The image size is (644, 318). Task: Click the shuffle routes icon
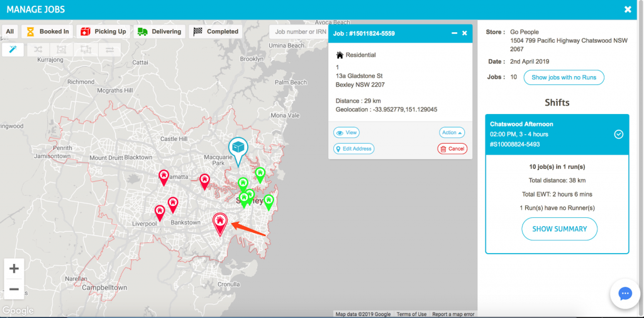coord(38,50)
